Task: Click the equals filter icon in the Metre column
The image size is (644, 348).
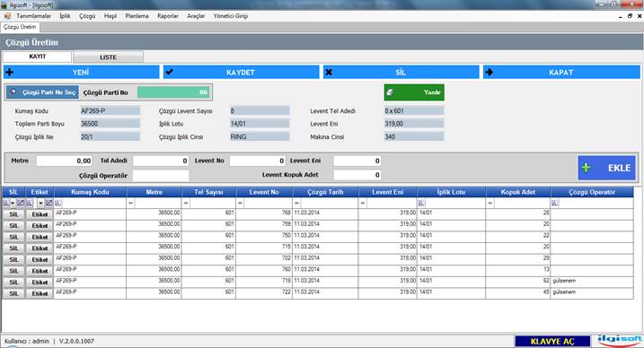Action: pyautogui.click(x=131, y=203)
